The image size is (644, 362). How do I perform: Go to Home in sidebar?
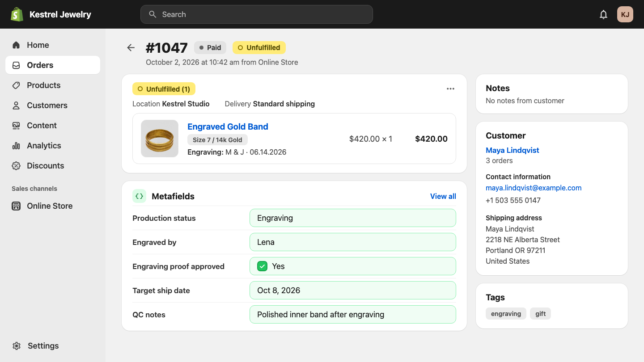(53, 45)
